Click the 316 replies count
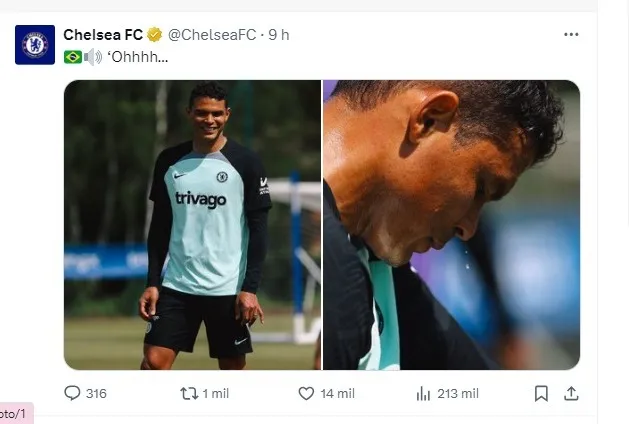The width and height of the screenshot is (629, 424). coord(96,393)
